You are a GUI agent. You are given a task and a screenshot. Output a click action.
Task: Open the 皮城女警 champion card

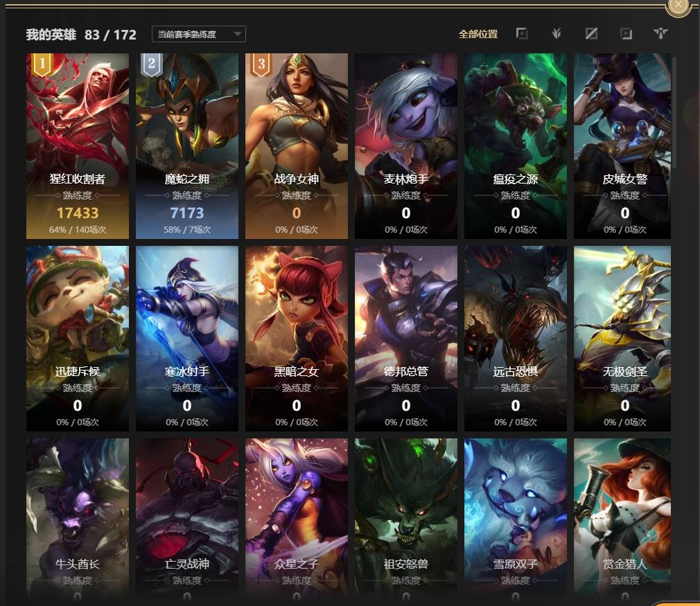(x=622, y=146)
